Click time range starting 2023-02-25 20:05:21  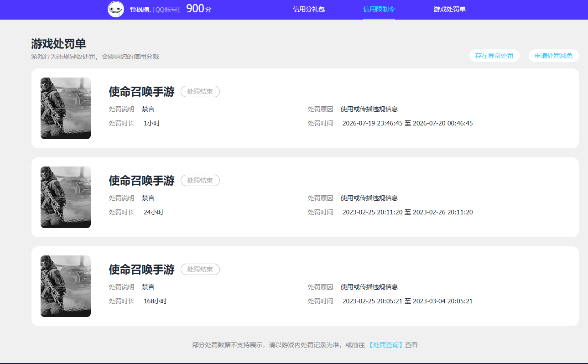(407, 301)
